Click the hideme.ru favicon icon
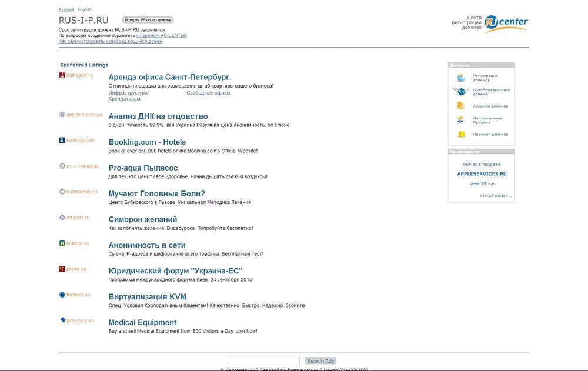This screenshot has height=371, width=588. 62,243
